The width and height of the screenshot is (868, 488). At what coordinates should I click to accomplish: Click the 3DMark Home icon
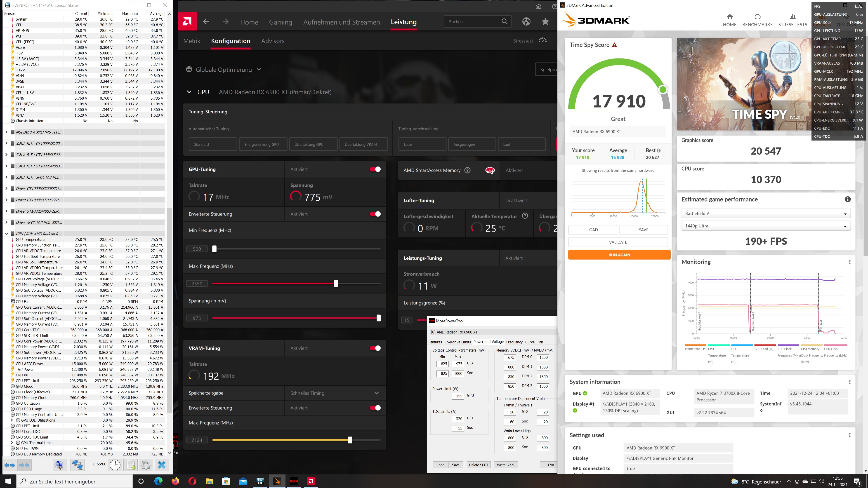tap(729, 17)
